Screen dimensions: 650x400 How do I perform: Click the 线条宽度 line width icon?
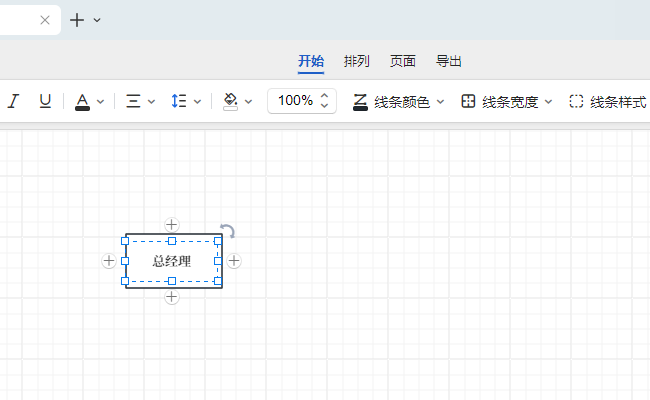(468, 101)
